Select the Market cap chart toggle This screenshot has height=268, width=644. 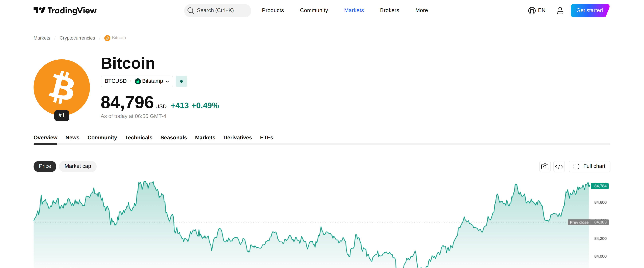[78, 166]
